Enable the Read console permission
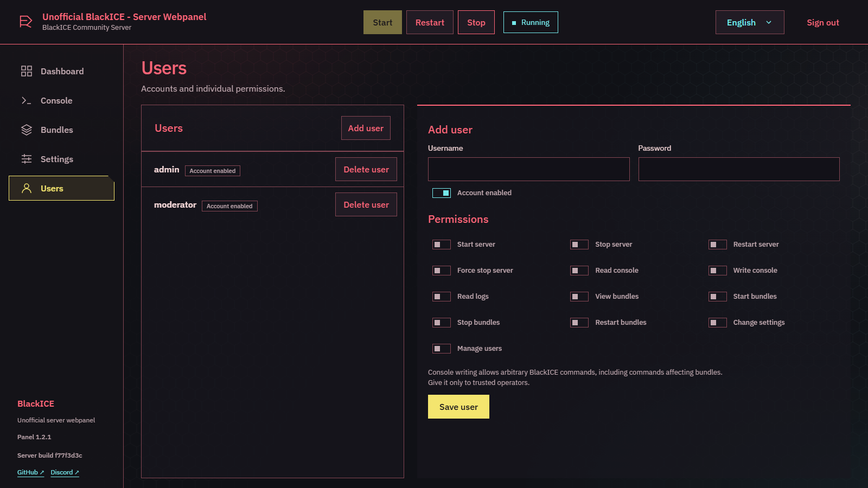This screenshot has height=488, width=868. point(579,271)
